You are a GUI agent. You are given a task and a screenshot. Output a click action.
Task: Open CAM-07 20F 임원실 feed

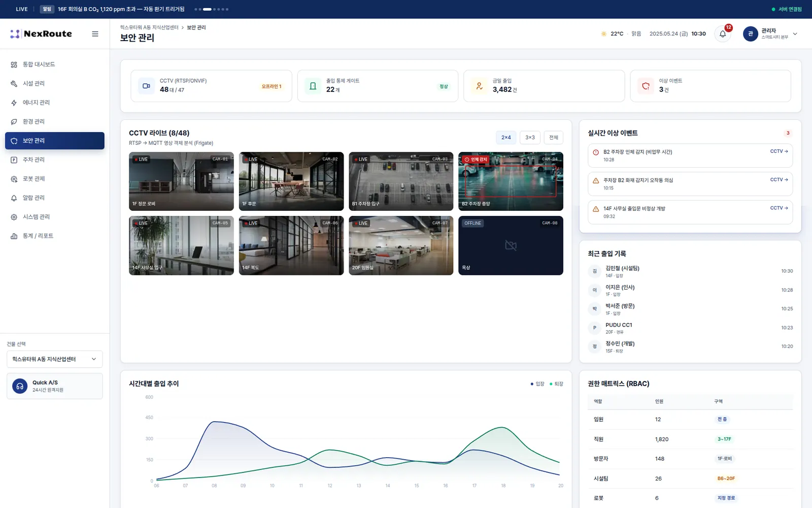pyautogui.click(x=401, y=246)
